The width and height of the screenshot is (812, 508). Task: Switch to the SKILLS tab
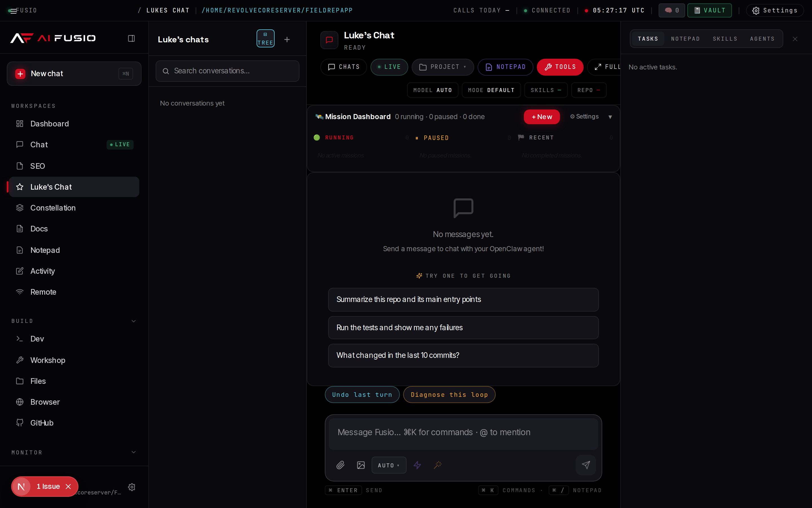(725, 39)
